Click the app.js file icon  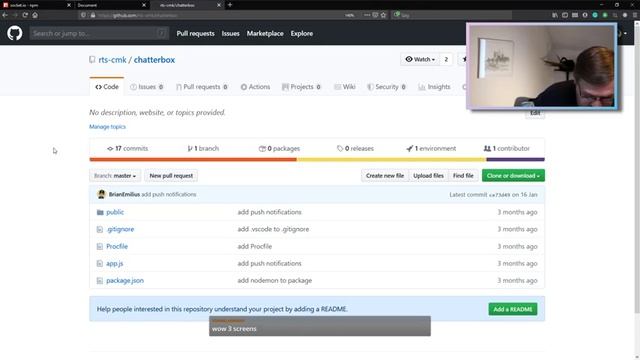(100, 264)
